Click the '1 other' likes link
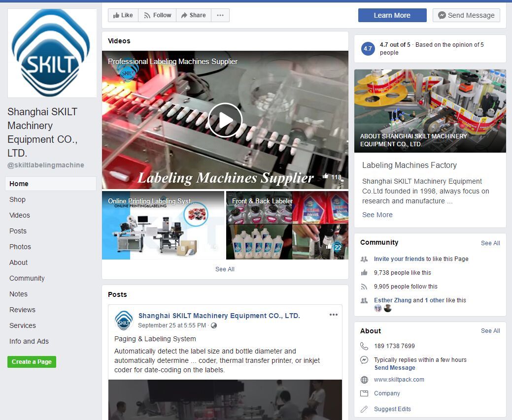Screen dimensions: 512x420 (435, 300)
